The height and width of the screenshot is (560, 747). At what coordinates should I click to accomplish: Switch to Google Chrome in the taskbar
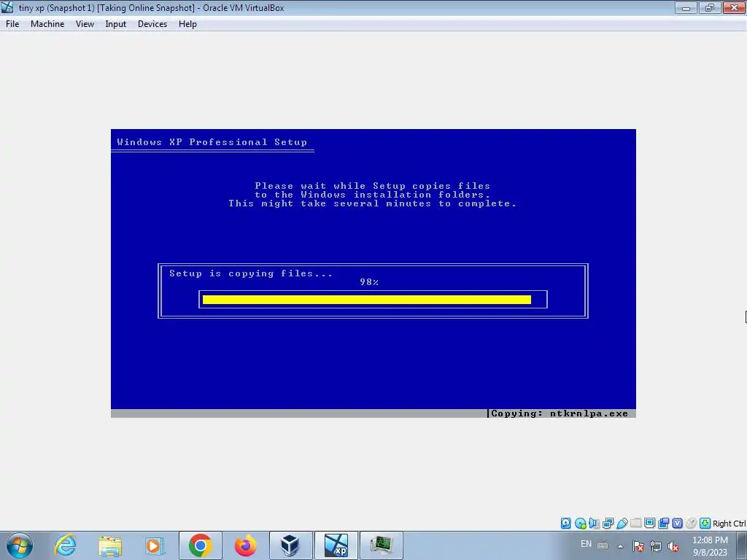[x=201, y=545]
